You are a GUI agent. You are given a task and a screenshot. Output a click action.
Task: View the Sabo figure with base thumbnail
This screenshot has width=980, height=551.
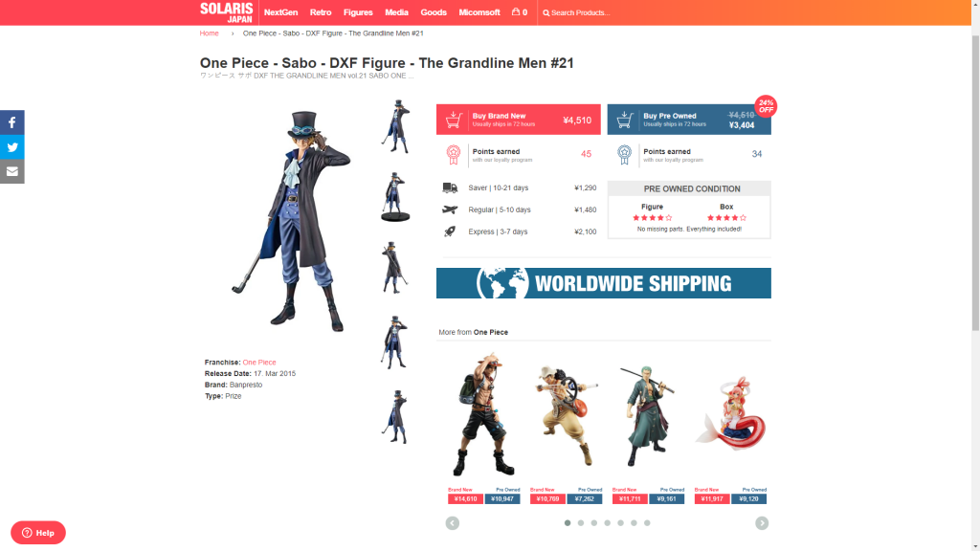click(x=395, y=197)
